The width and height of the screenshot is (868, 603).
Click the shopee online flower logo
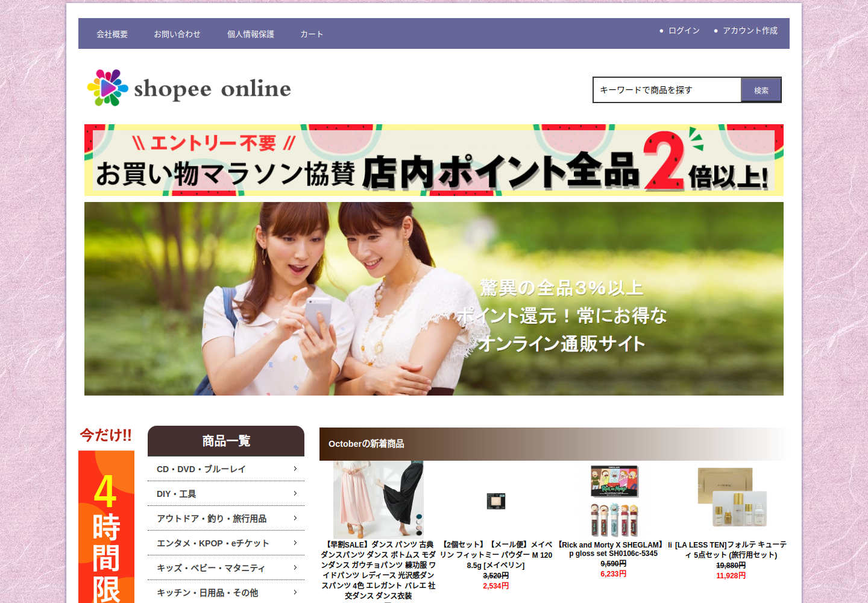pyautogui.click(x=189, y=88)
